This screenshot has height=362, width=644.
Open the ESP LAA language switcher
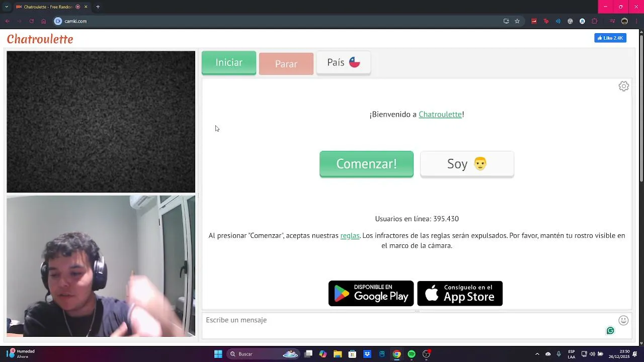pyautogui.click(x=572, y=354)
